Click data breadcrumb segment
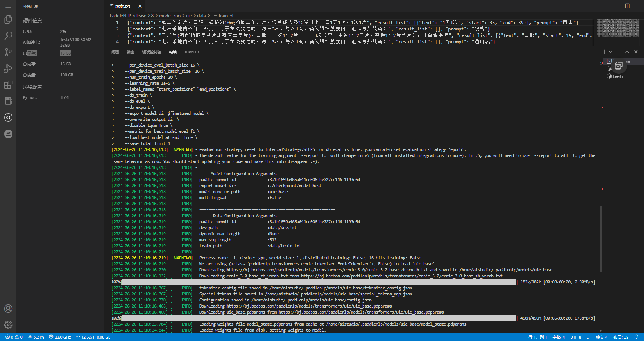Viewport: 644px width, 341px height. 202,16
